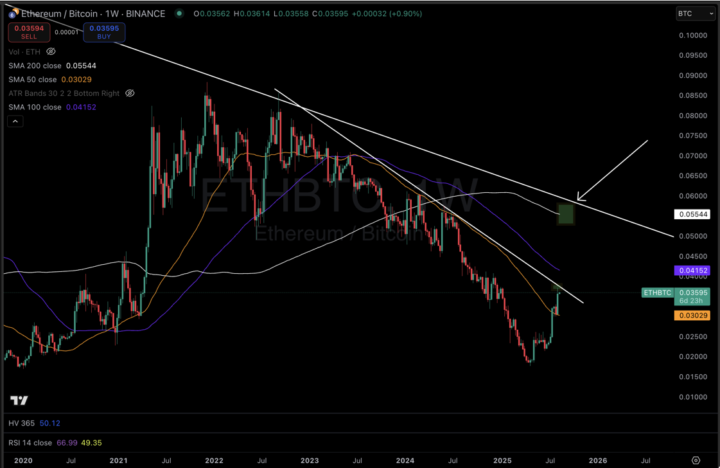The height and width of the screenshot is (468, 720).
Task: Toggle visibility eye for Vol · ETH
Action: tap(51, 51)
